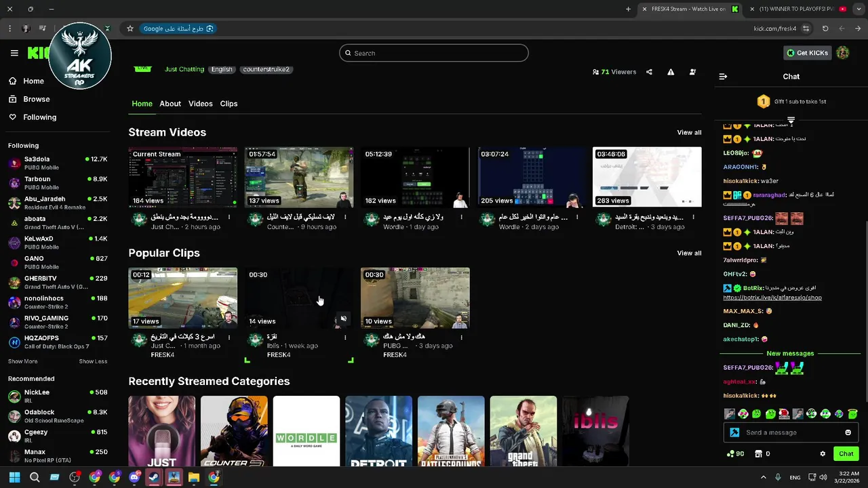Open the Wordle category thumbnail
This screenshot has height=488, width=868.
click(x=307, y=432)
